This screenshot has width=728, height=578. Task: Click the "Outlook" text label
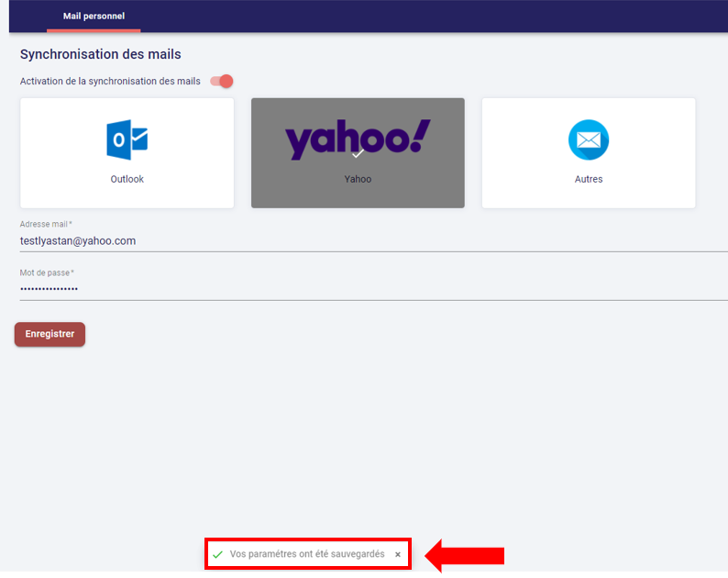127,180
